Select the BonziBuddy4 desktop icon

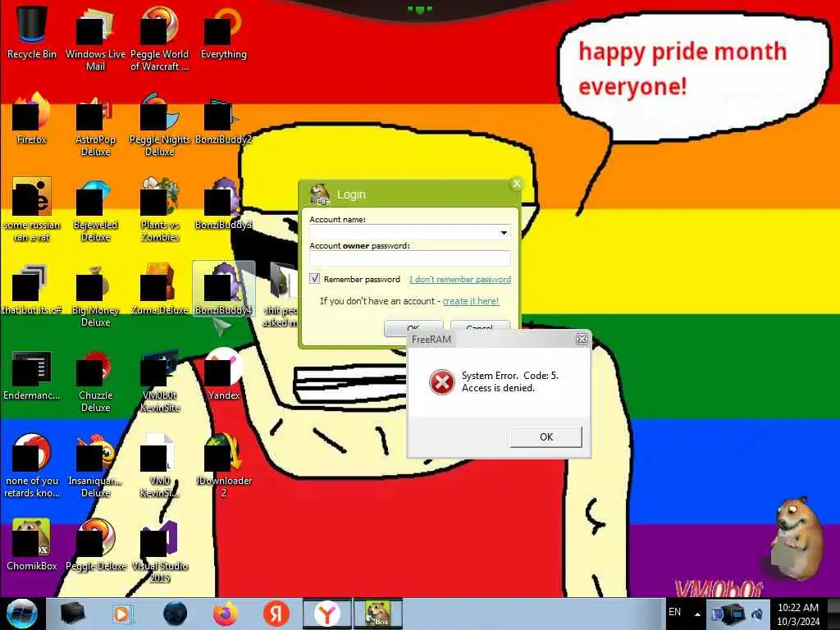(223, 290)
